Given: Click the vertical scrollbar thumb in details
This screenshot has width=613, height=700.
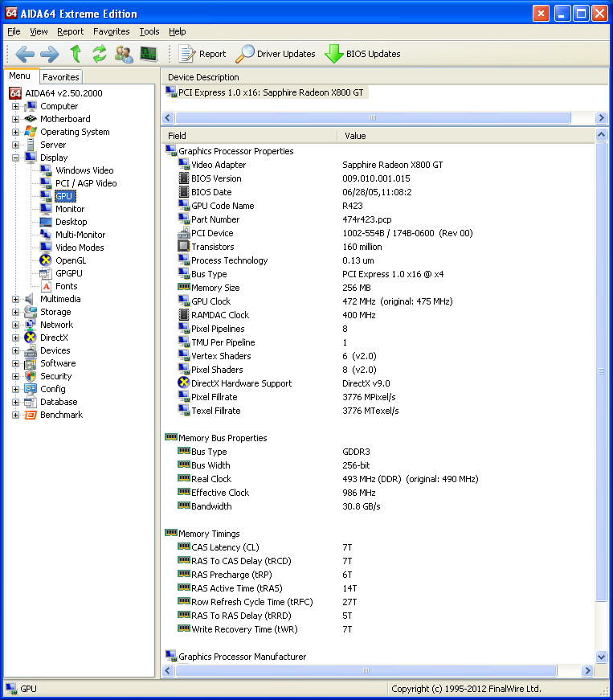Looking at the screenshot, I should [x=601, y=371].
